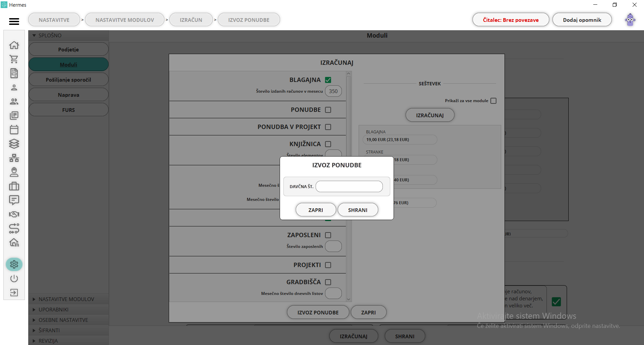The width and height of the screenshot is (644, 345).
Task: Open the people group sidebar icon
Action: pos(14,101)
